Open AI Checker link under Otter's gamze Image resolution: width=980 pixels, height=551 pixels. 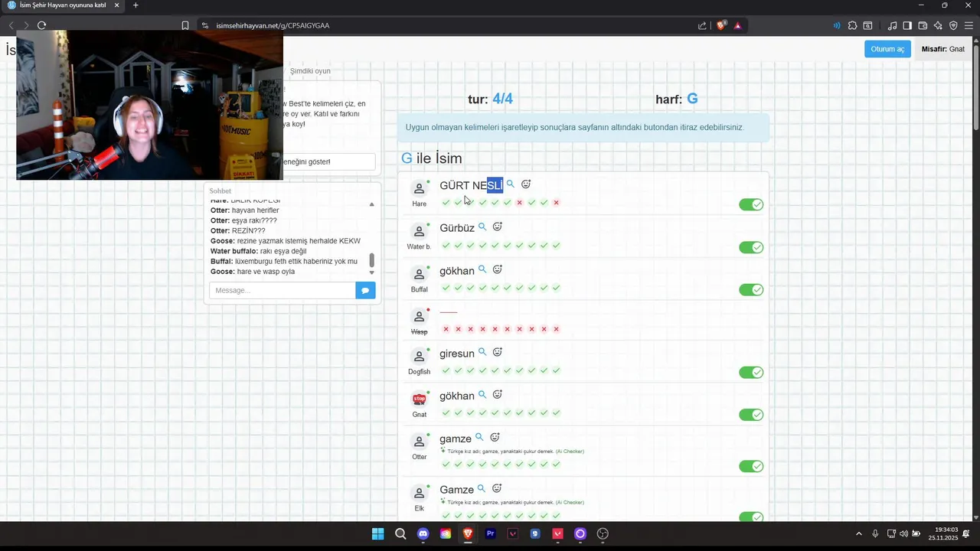pyautogui.click(x=569, y=452)
